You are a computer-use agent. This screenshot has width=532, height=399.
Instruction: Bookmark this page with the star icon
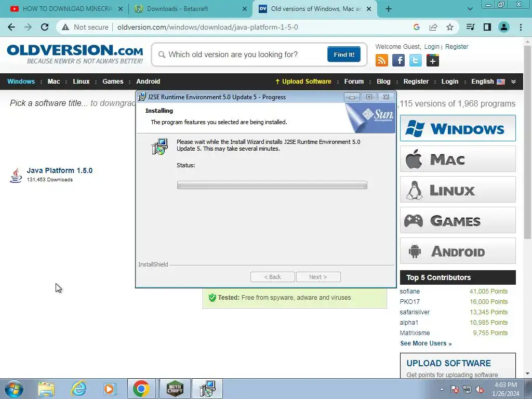(x=450, y=27)
